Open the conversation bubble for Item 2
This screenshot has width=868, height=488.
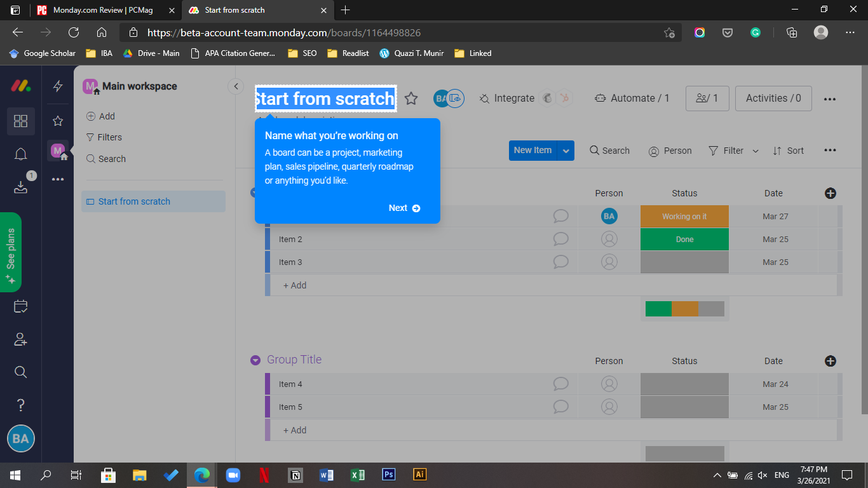(x=560, y=239)
